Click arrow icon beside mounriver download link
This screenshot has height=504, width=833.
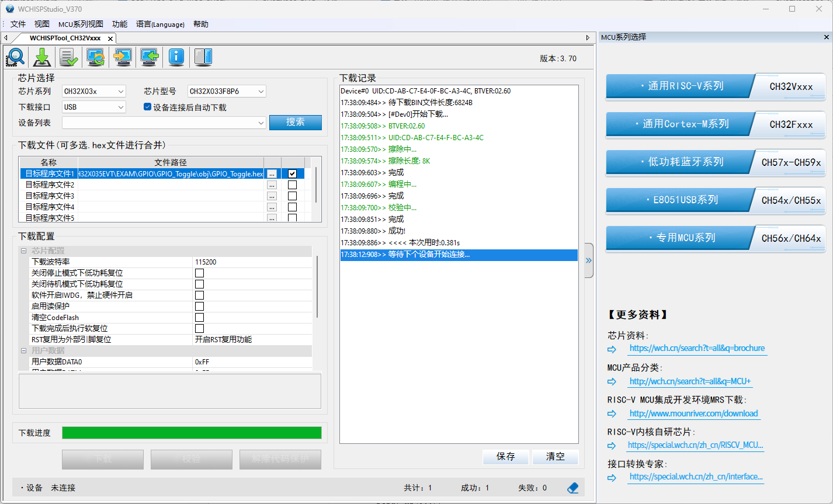612,413
